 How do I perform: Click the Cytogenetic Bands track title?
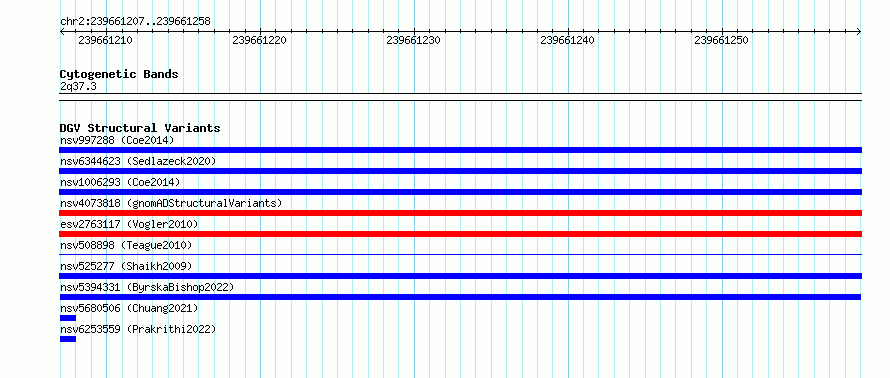coord(119,74)
